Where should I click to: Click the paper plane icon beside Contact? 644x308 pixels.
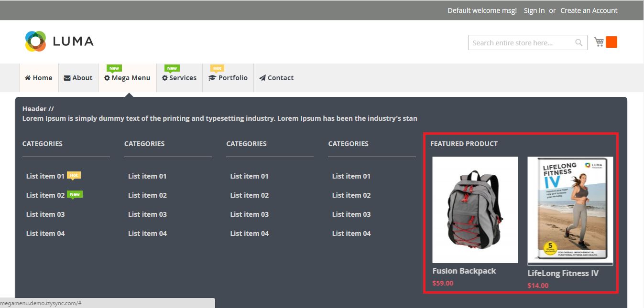coord(262,78)
